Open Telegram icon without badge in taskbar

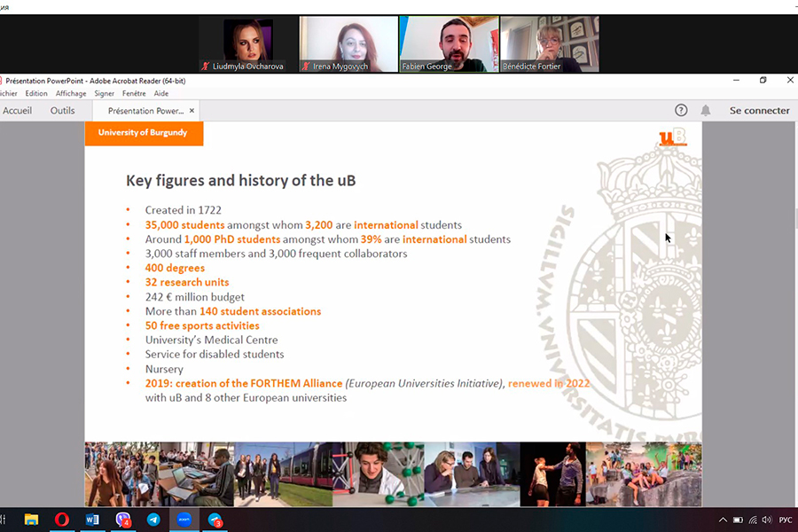click(153, 520)
